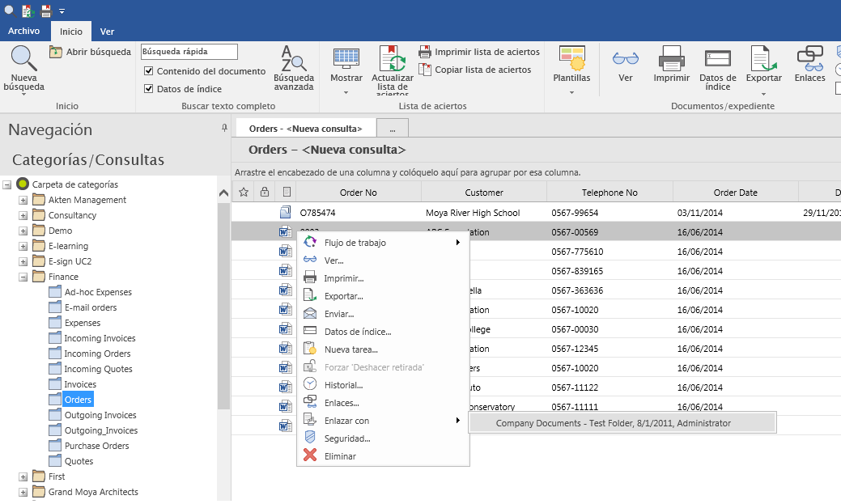Select Purchase Orders category
This screenshot has width=841, height=504.
coord(96,446)
